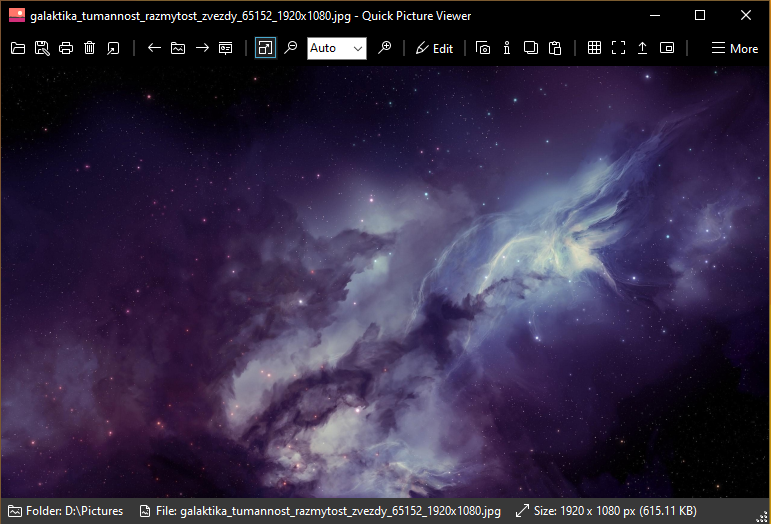Click the displayed nebula picture
This screenshot has height=524, width=771.
[x=385, y=282]
